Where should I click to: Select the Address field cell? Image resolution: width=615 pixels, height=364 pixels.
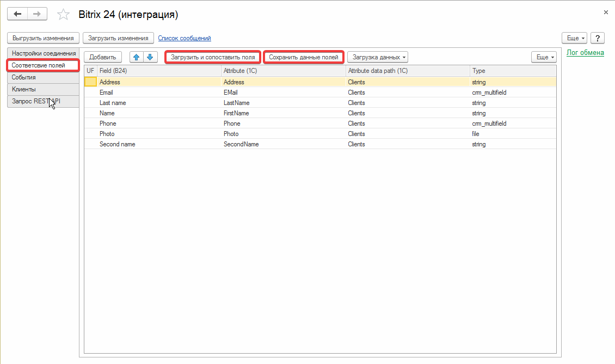(x=159, y=82)
